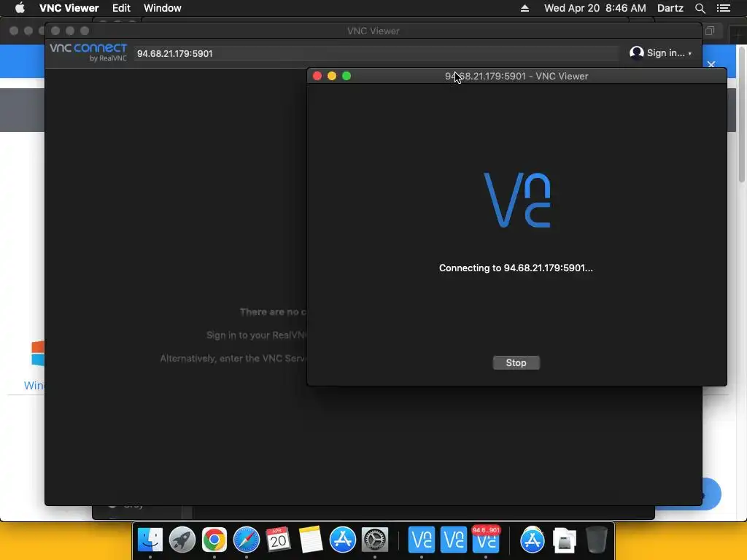Viewport: 747px width, 560px height.
Task: Click the VNC Dock icon with red badge
Action: [x=485, y=540]
